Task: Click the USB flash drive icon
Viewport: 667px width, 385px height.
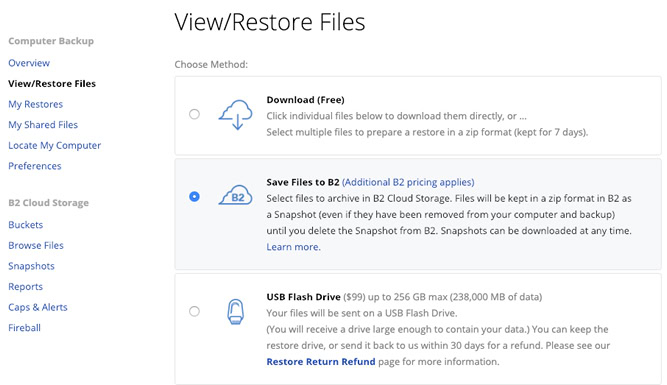Action: [x=235, y=312]
